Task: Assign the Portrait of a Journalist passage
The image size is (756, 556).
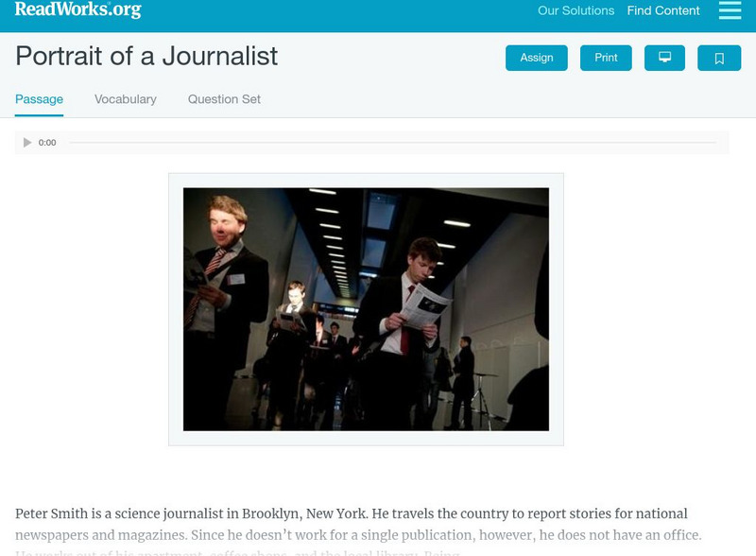Action: pos(536,58)
